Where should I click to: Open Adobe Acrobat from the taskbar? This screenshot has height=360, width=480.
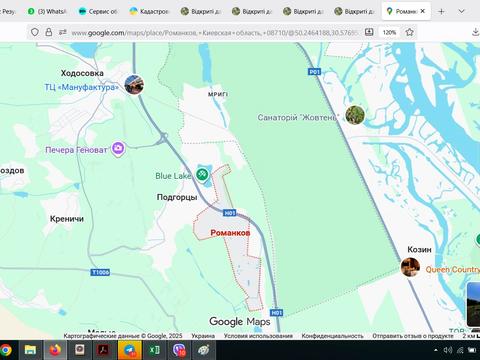coord(103,350)
